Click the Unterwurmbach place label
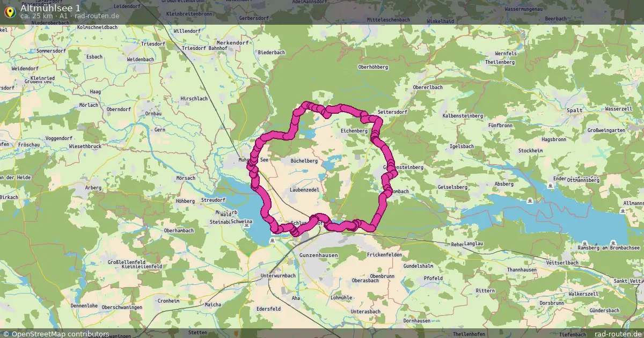The width and height of the screenshot is (644, 338). pos(277,276)
